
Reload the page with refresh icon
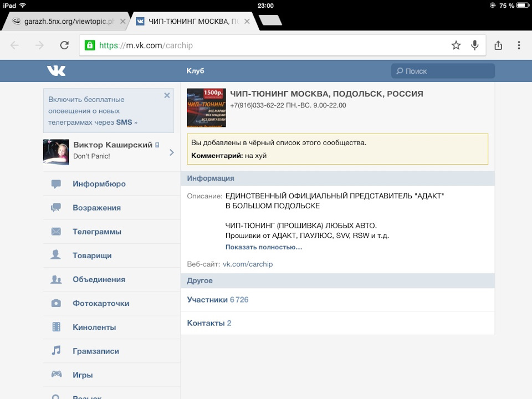[64, 45]
